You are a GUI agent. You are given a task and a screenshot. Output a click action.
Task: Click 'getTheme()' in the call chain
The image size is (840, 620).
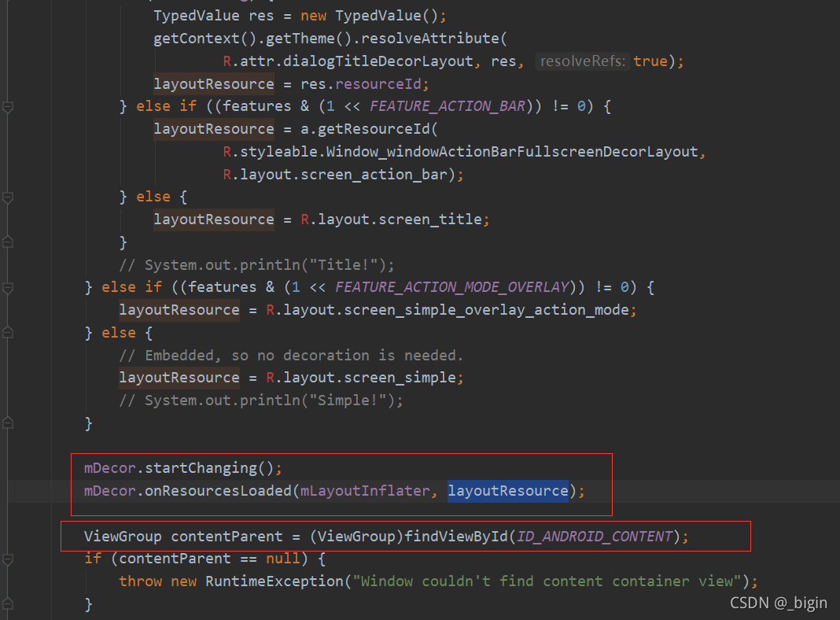coord(309,39)
